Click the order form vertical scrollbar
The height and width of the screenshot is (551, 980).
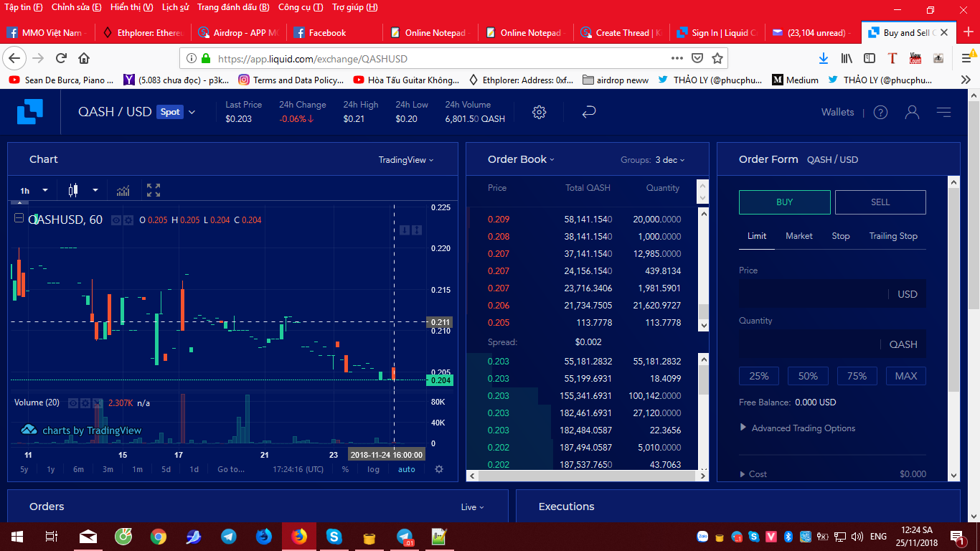(953, 329)
